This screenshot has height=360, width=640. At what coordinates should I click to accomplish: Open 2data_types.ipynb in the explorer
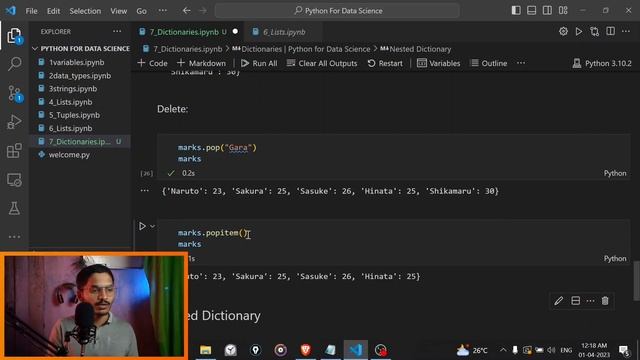pyautogui.click(x=80, y=76)
